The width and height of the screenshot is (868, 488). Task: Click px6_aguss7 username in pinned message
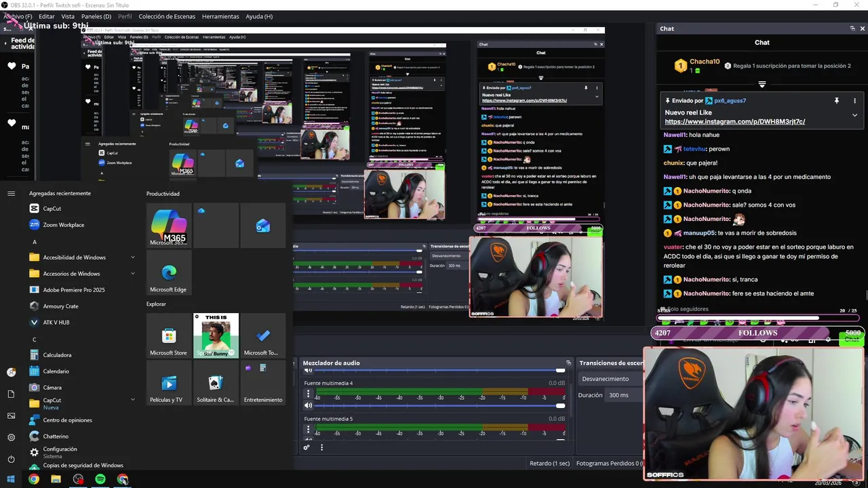pyautogui.click(x=730, y=100)
